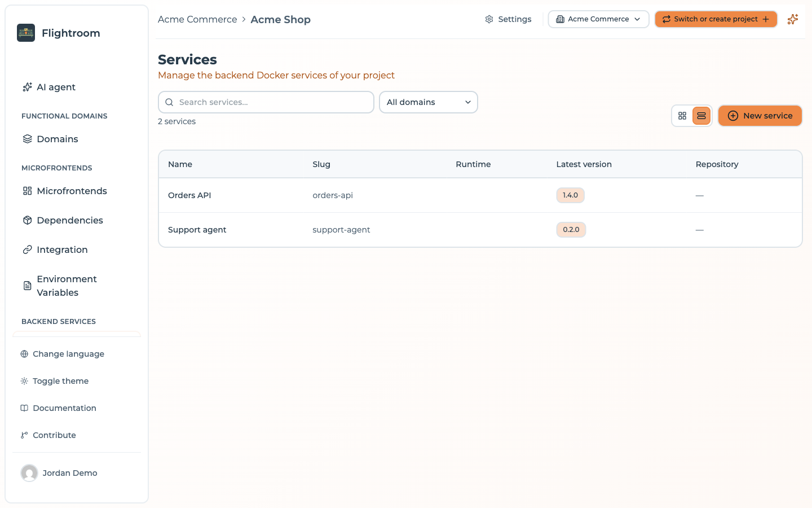The image size is (812, 508).
Task: Click Switch or create project button
Action: pos(716,19)
